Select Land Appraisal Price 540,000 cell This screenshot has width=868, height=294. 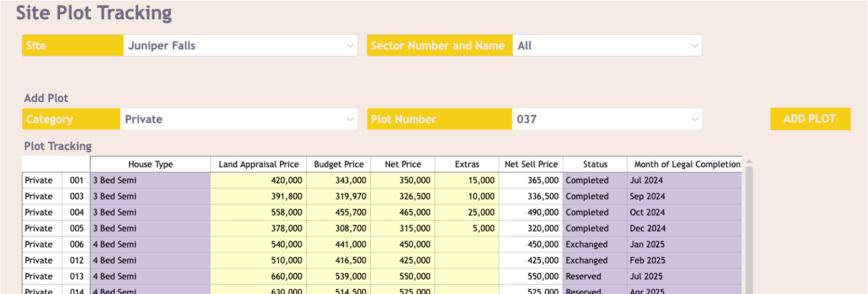(259, 245)
